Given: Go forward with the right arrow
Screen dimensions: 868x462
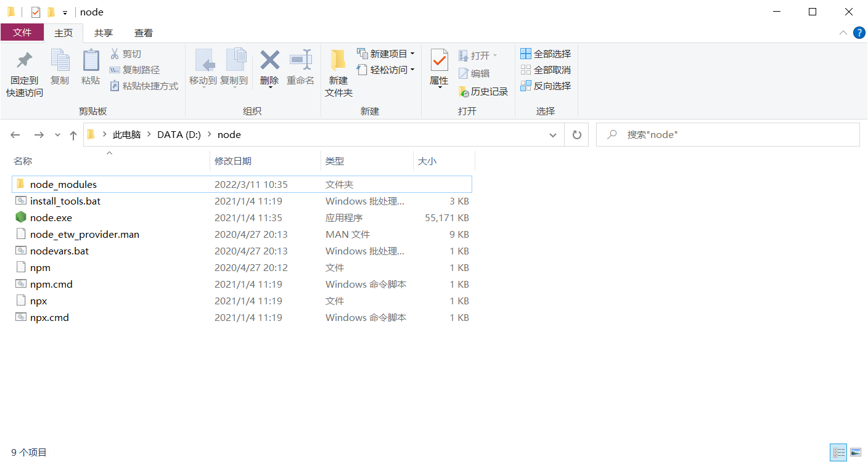Looking at the screenshot, I should [x=39, y=135].
